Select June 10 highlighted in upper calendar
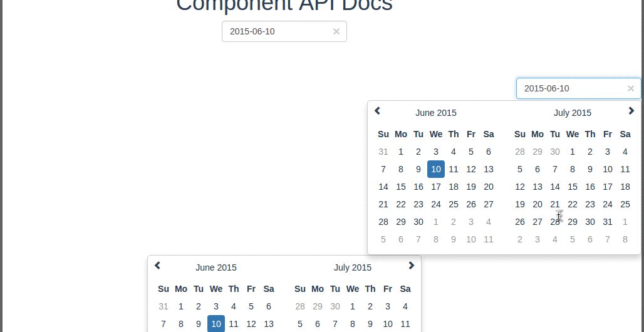Screen dimensions: 644x332 [436, 169]
